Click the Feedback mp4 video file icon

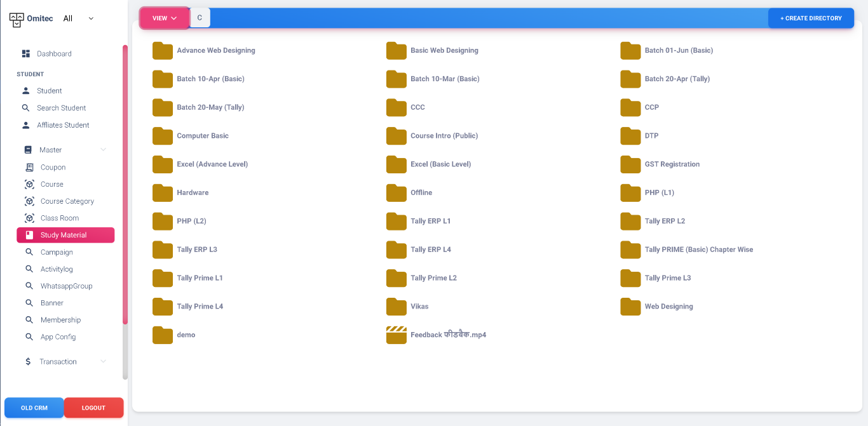point(396,335)
